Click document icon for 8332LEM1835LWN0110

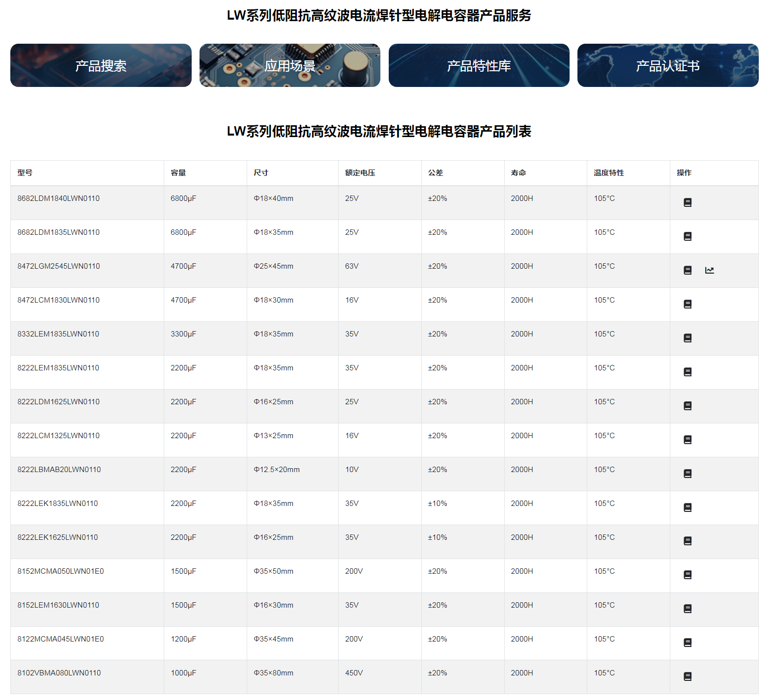pyautogui.click(x=688, y=338)
